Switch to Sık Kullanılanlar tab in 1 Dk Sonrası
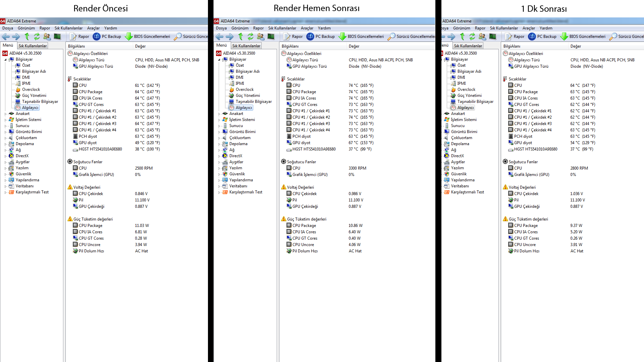Viewport: 644px width, 362px height. 468,46
